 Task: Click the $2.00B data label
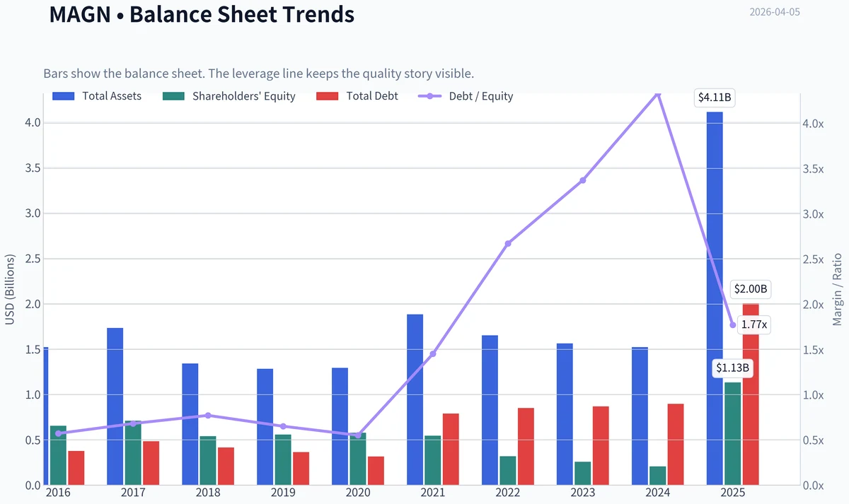751,288
